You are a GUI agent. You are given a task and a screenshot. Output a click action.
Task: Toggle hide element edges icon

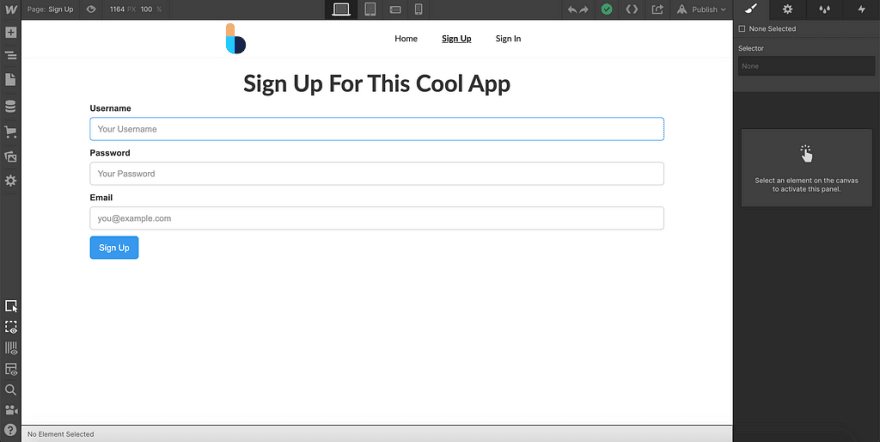pos(11,327)
